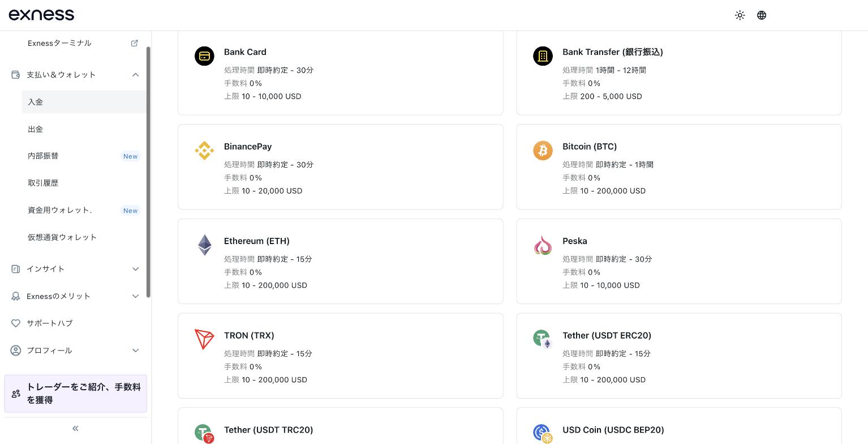Collapse the sidebar with double-chevron icon
The image size is (868, 444).
tap(76, 429)
